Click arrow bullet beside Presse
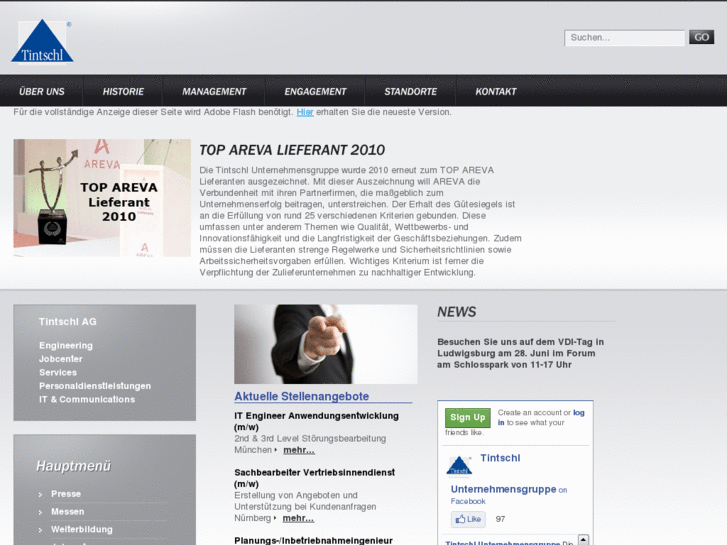The height and width of the screenshot is (545, 727). [40, 494]
